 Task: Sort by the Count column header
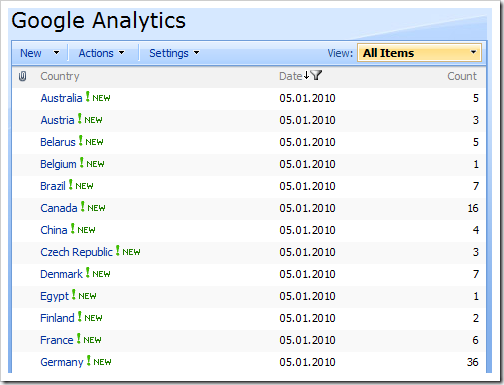coord(462,76)
